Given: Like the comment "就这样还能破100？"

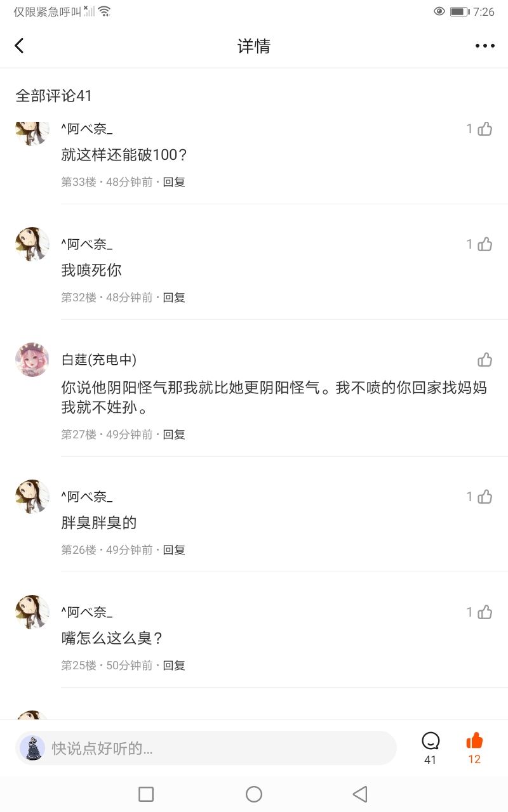Looking at the screenshot, I should click(485, 129).
